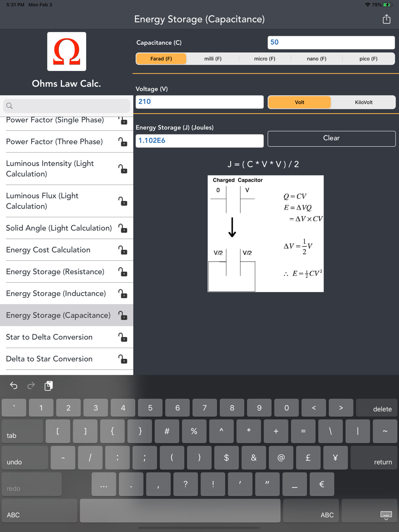The height and width of the screenshot is (532, 399).
Task: Tap the sidebar search field
Action: pos(67,106)
